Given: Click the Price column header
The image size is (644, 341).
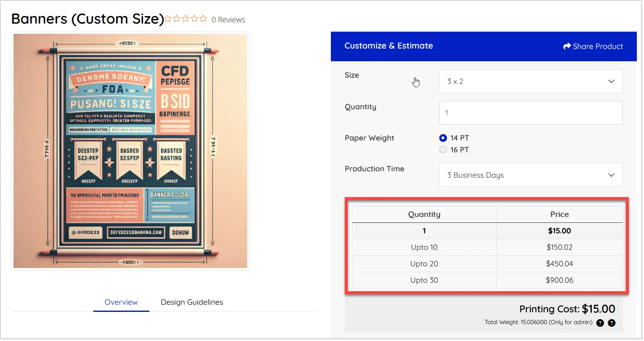Looking at the screenshot, I should click(x=560, y=214).
